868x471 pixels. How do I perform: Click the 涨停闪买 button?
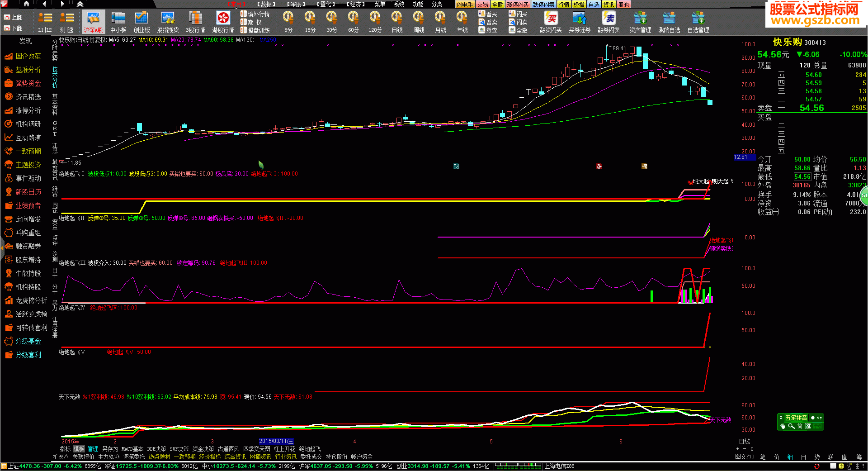tap(518, 5)
